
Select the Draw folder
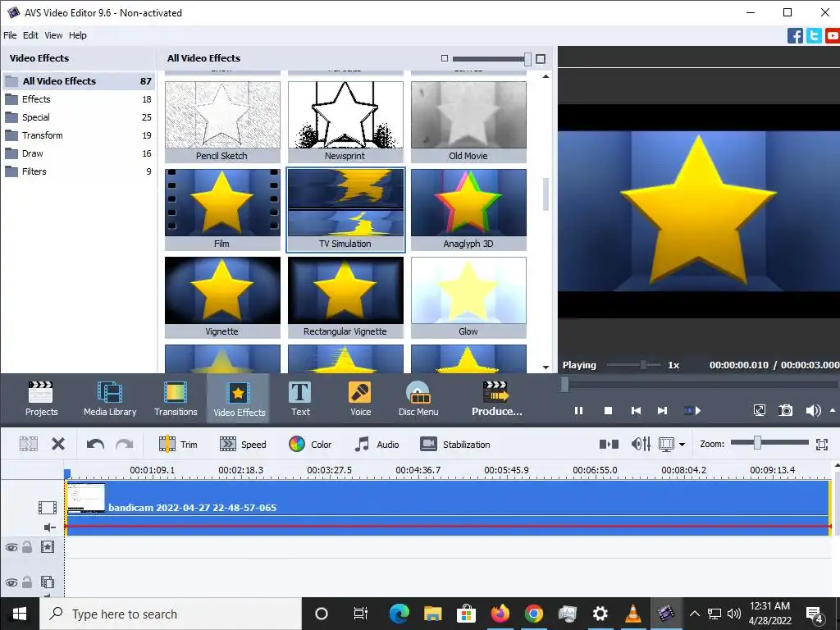pyautogui.click(x=79, y=153)
